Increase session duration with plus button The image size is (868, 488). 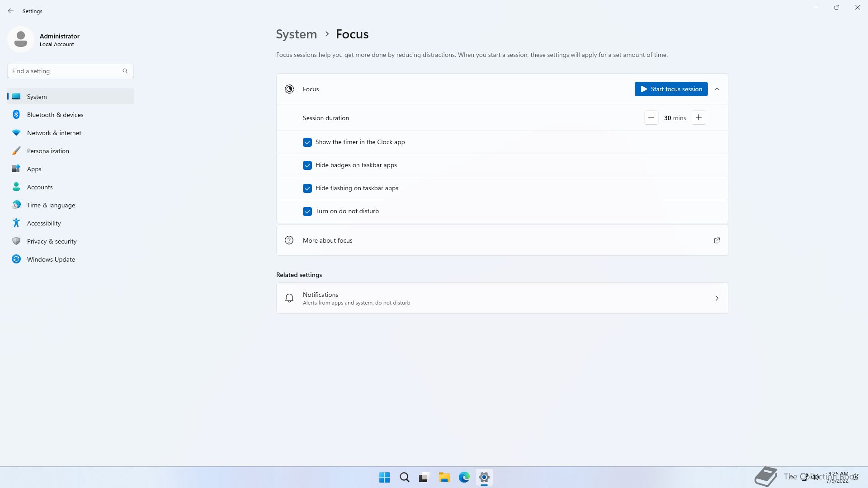[698, 118]
